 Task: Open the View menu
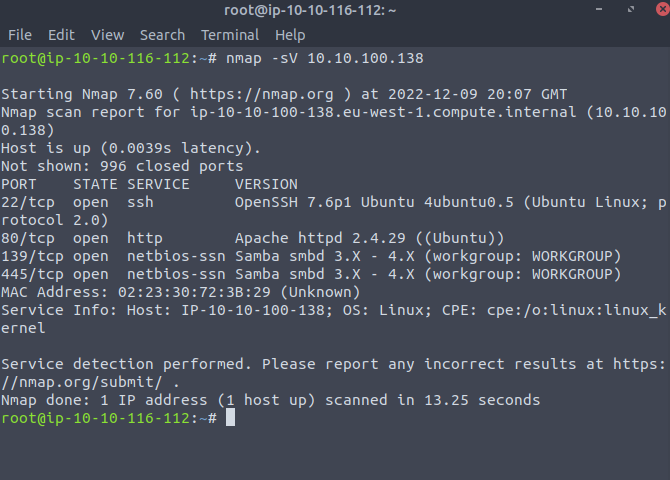(107, 35)
